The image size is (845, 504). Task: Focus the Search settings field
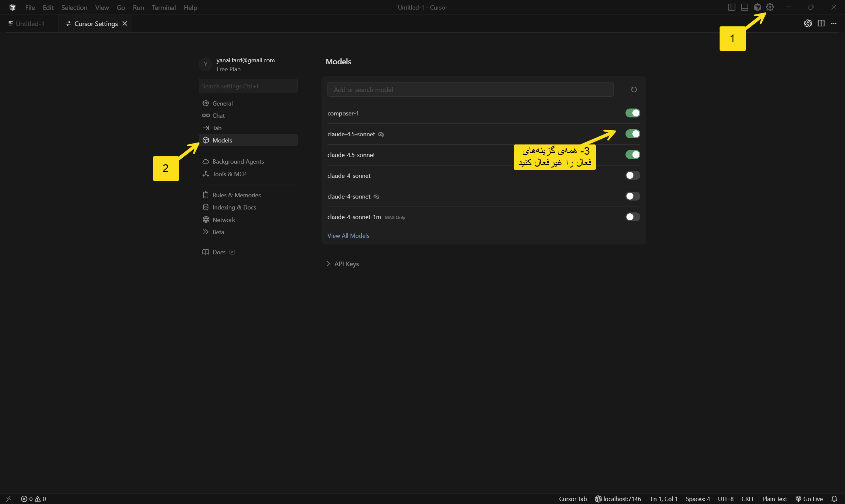pos(248,86)
